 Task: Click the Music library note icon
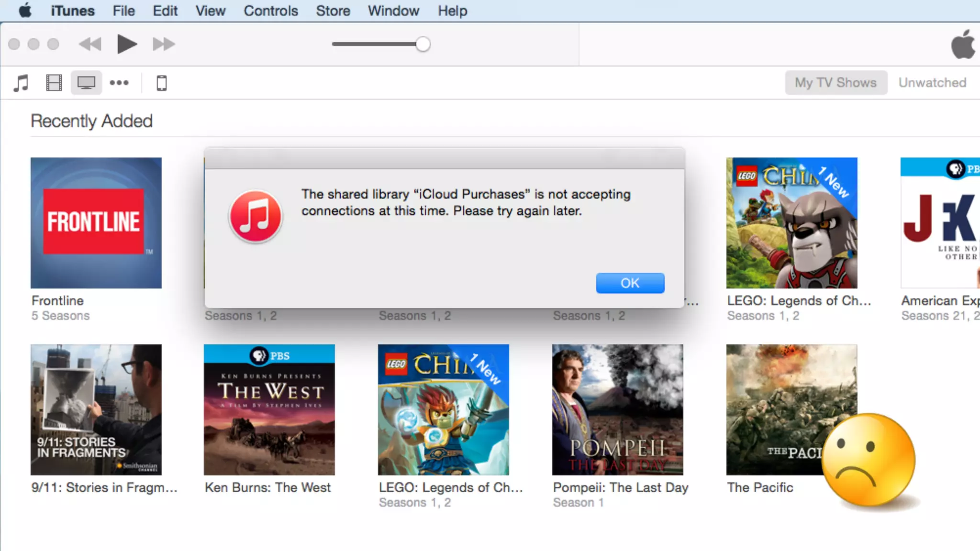point(21,83)
